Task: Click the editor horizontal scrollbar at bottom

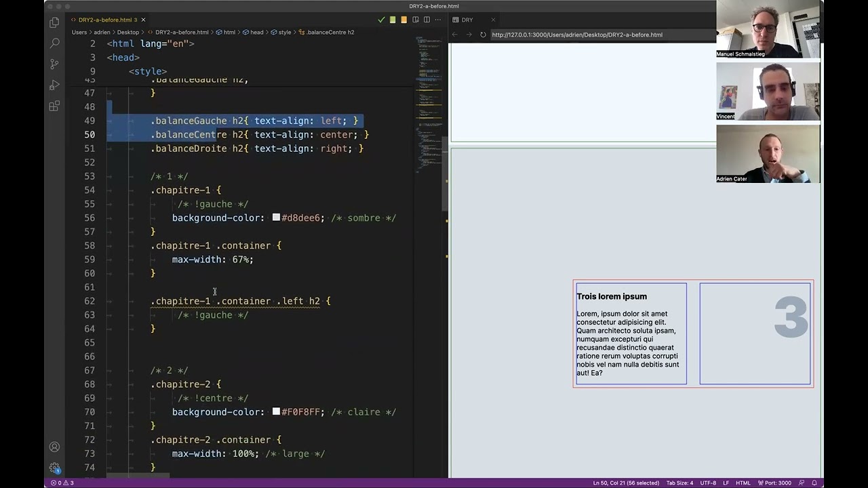Action: [138, 476]
